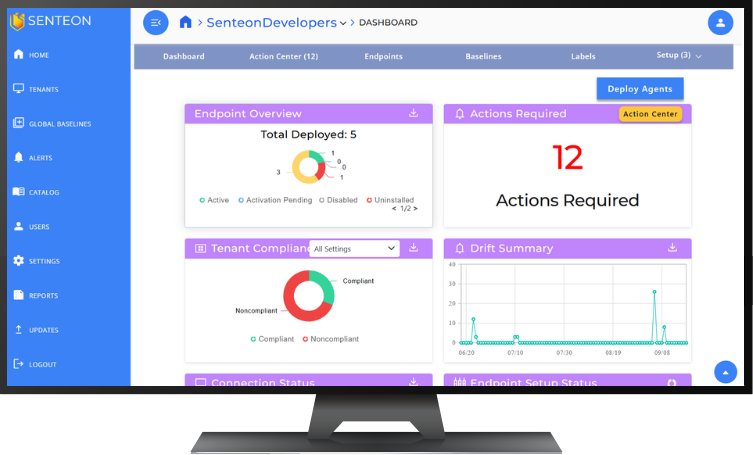Download the Endpoint Overview chart
Image resolution: width=753 pixels, height=455 pixels.
pos(413,113)
